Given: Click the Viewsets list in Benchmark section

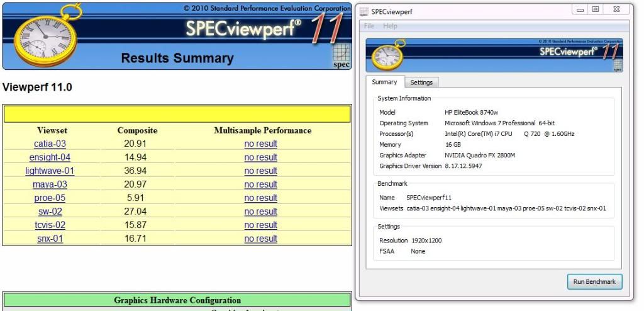Looking at the screenshot, I should [x=506, y=208].
